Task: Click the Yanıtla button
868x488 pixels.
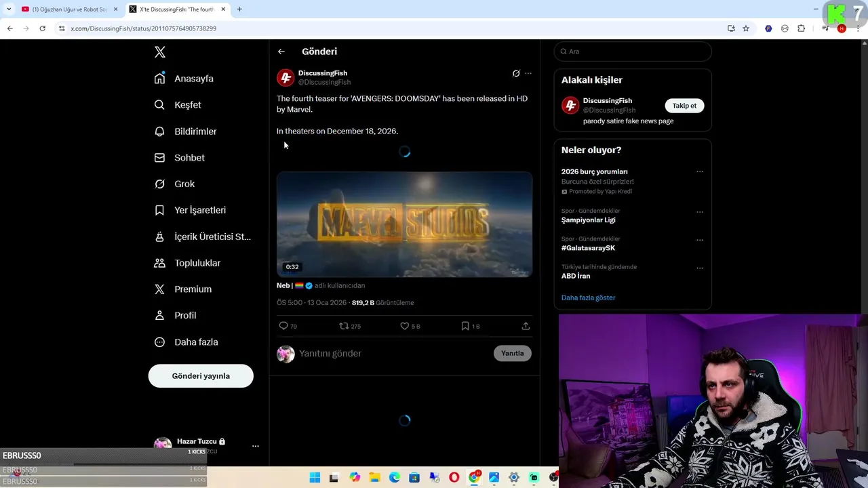Action: point(513,353)
